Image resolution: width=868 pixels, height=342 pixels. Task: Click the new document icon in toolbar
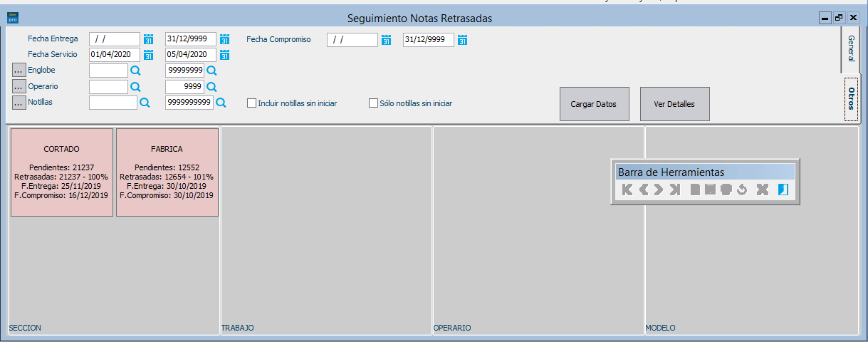click(x=695, y=190)
